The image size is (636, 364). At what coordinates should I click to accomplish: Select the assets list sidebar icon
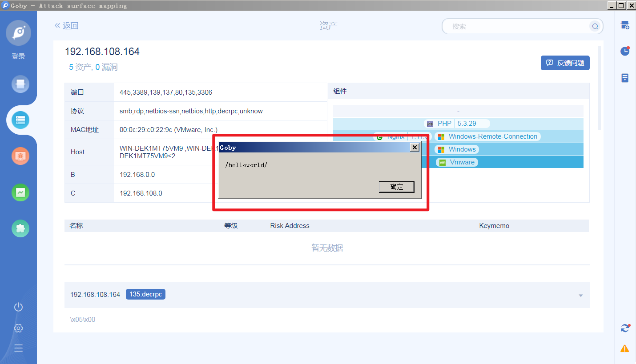[x=20, y=120]
